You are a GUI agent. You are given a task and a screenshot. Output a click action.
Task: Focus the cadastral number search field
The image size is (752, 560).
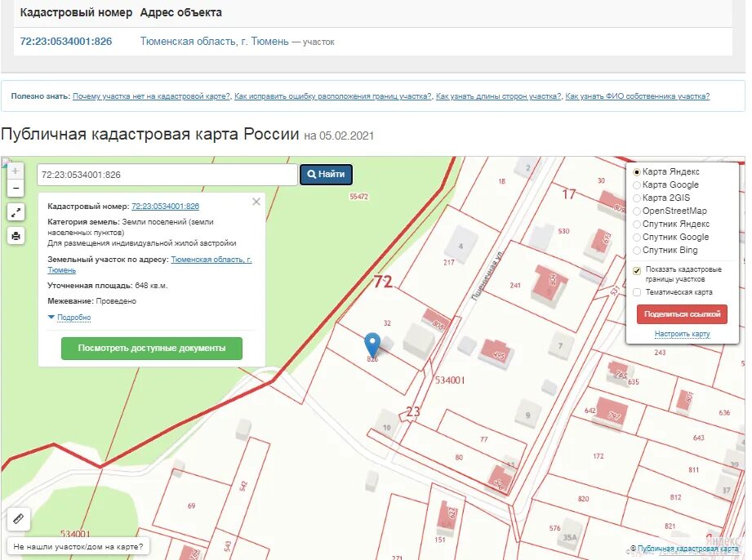tap(167, 175)
